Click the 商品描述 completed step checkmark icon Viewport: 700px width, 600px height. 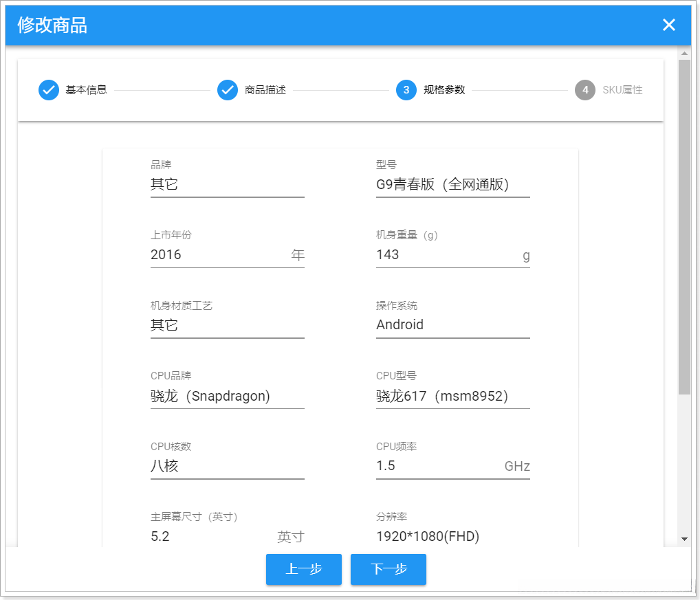click(227, 89)
